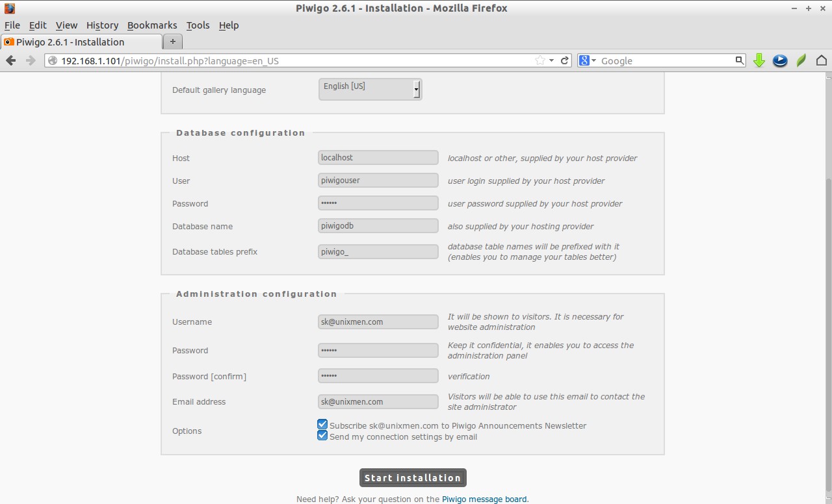Toggle Subscribe to Piwigo Announcements Newsletter checkbox

click(322, 425)
